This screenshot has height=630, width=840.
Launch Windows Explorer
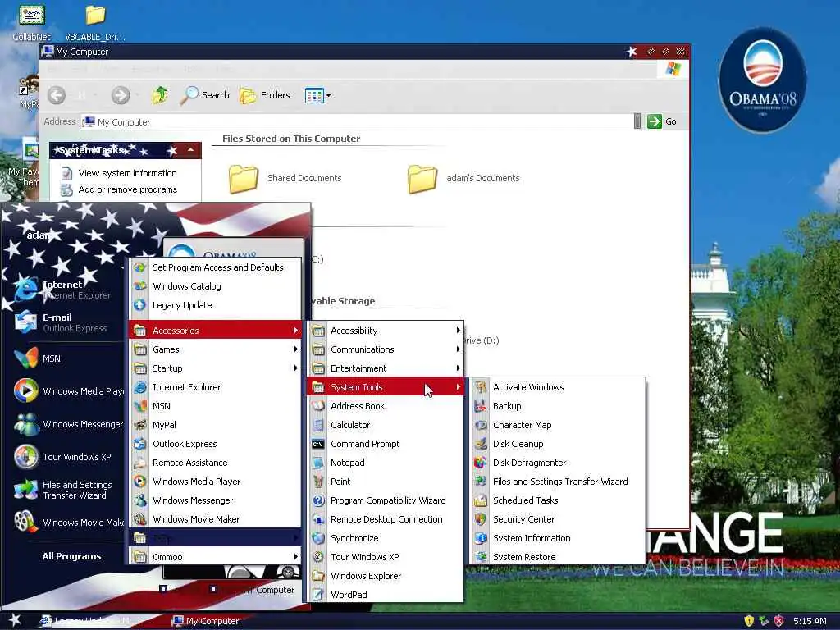point(386,575)
